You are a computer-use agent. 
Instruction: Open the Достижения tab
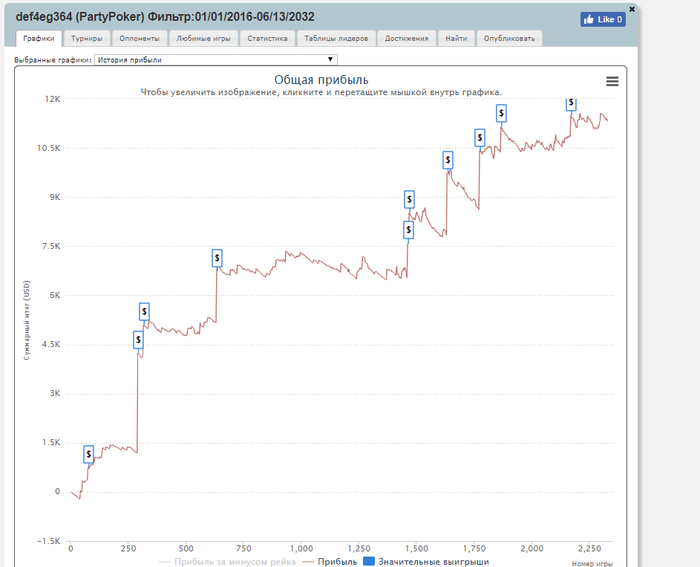point(406,38)
